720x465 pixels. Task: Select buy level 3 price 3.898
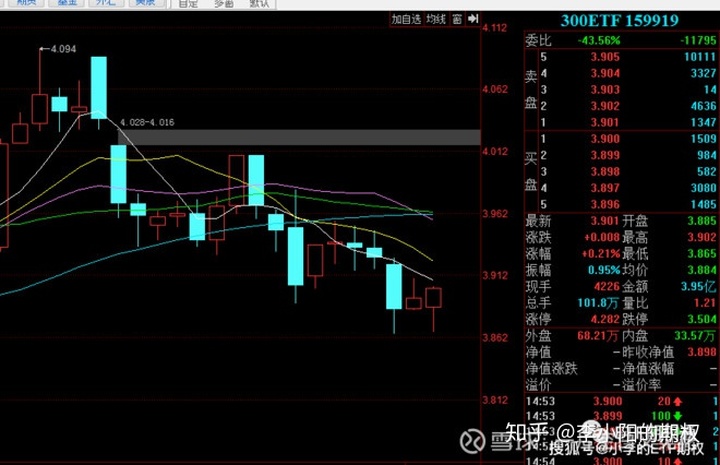[605, 172]
